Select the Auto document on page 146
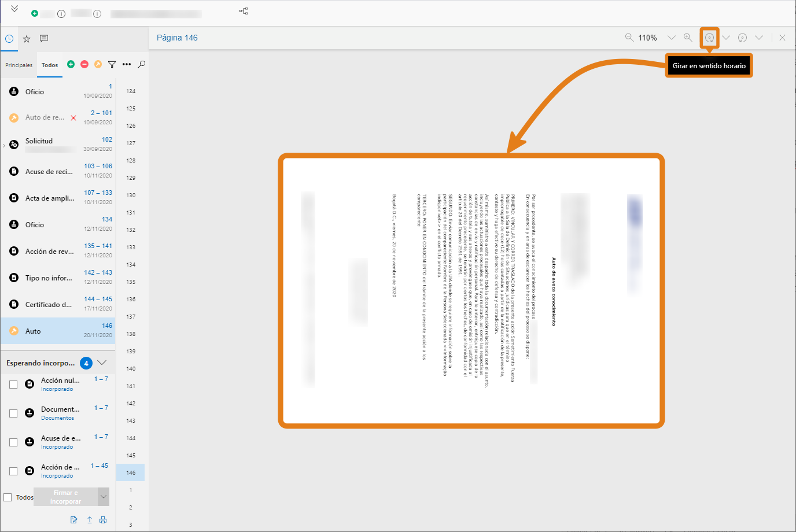This screenshot has width=796, height=532. 58,331
